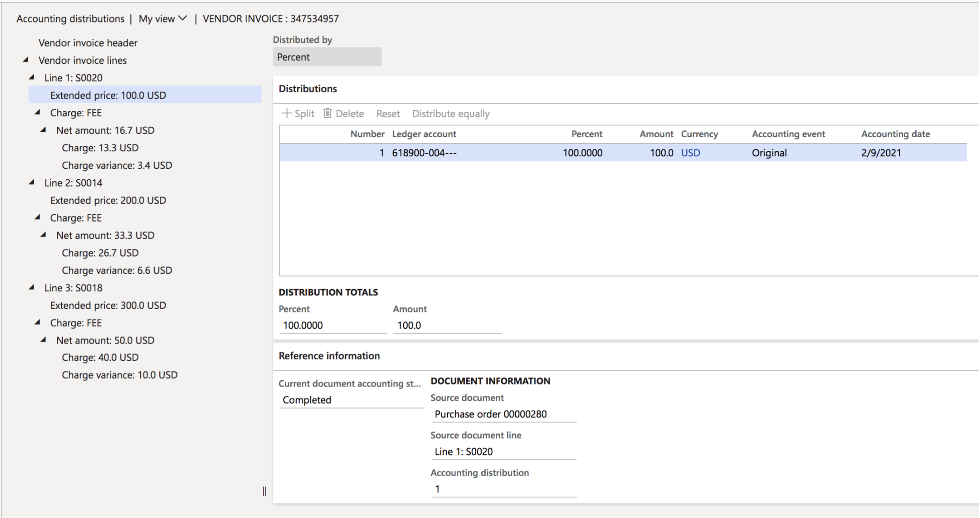
Task: Click the Accounting distribution field
Action: (503, 489)
